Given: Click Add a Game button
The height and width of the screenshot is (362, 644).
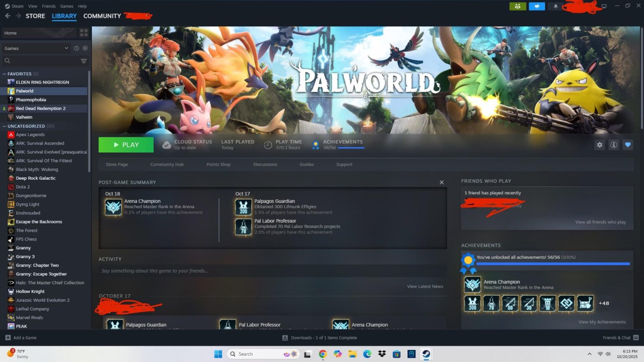Looking at the screenshot, I should click(21, 338).
